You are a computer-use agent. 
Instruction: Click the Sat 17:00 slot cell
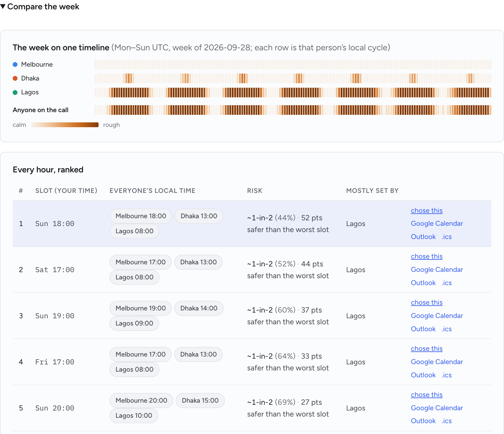tap(55, 270)
